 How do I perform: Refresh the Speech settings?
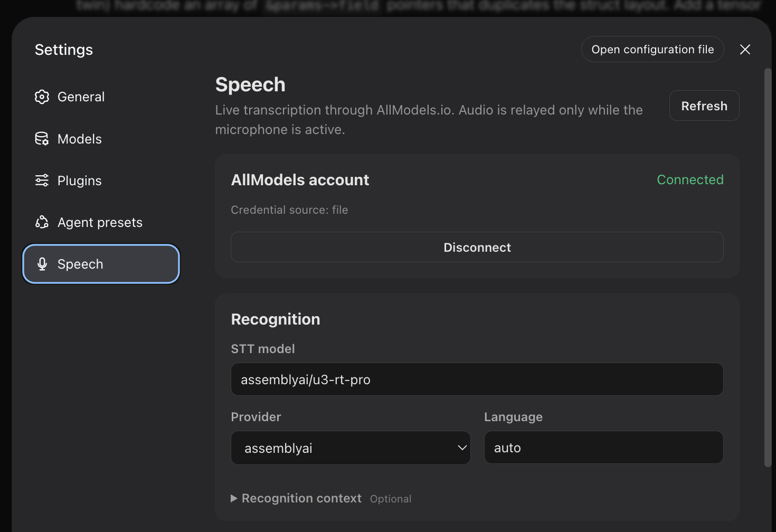(704, 106)
